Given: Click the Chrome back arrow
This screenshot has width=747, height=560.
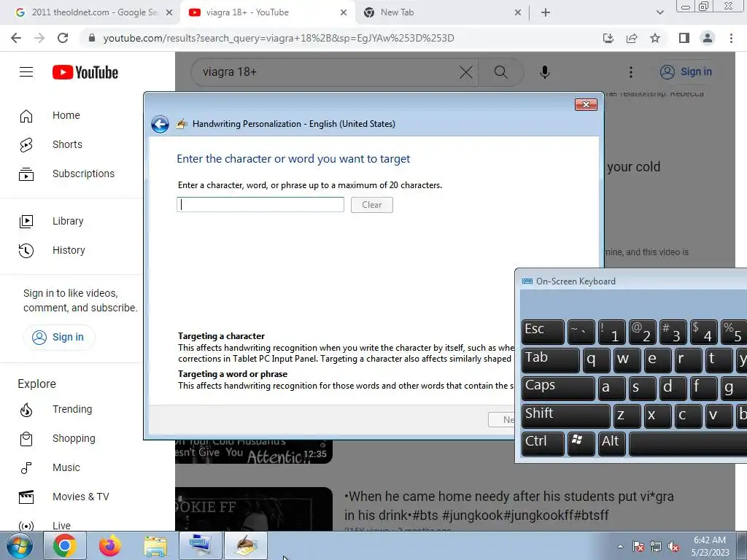Looking at the screenshot, I should 16,38.
